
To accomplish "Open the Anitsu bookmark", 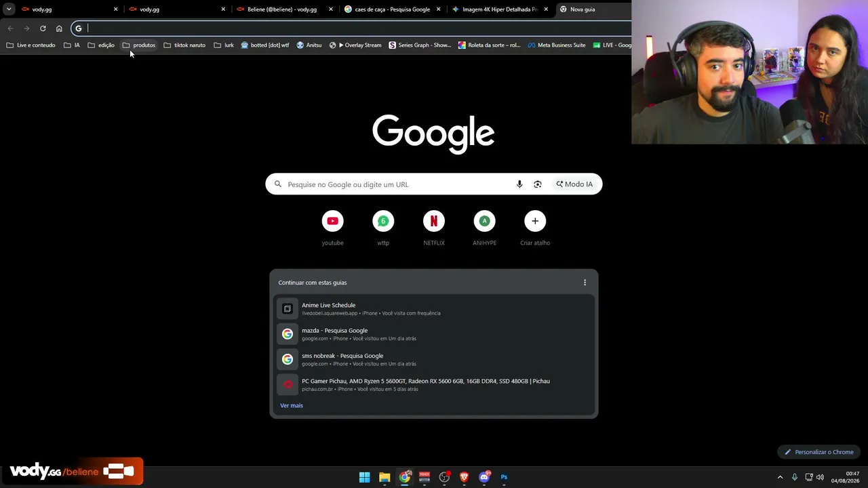I will click(x=309, y=45).
